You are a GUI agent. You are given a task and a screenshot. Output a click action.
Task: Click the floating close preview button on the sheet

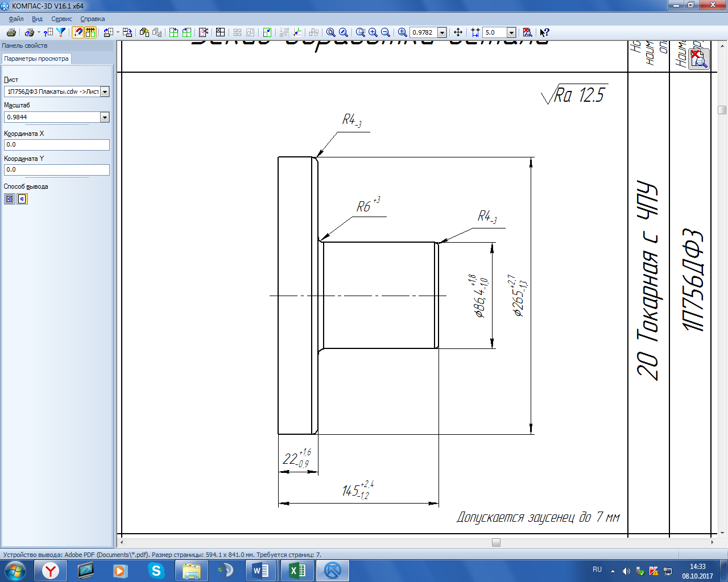coord(699,59)
